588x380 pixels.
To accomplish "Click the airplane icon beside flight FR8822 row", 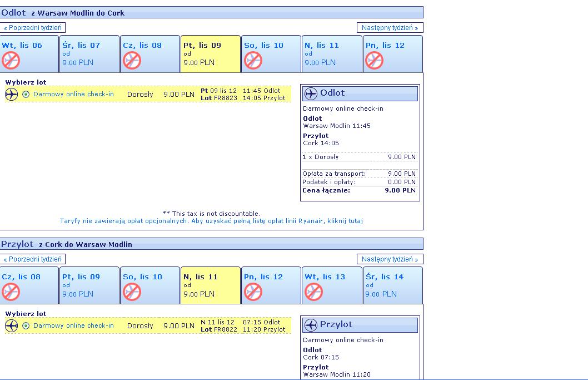I will 11,325.
